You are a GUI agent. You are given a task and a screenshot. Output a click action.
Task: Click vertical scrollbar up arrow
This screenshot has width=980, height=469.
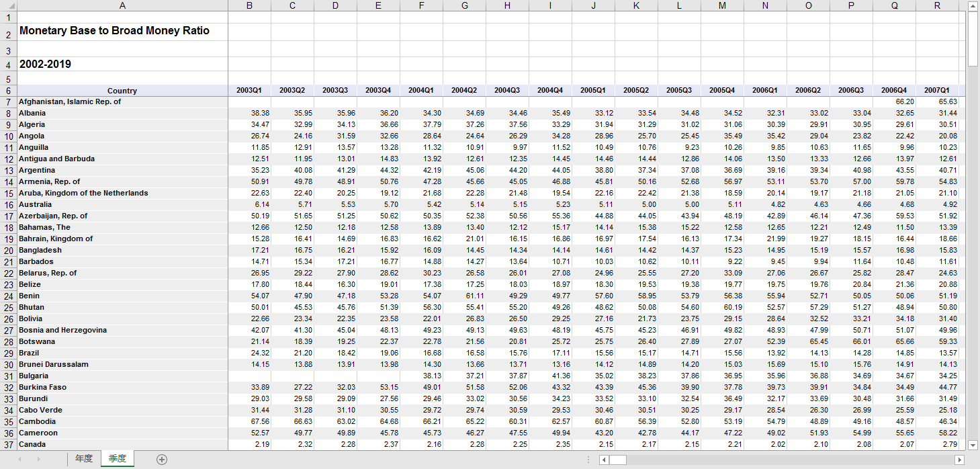tap(973, 6)
